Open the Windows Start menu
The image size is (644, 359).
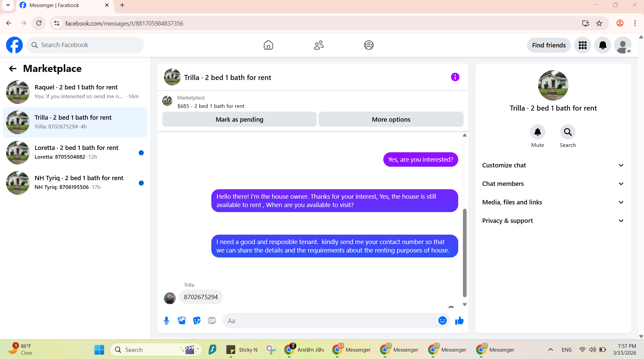[99, 350]
